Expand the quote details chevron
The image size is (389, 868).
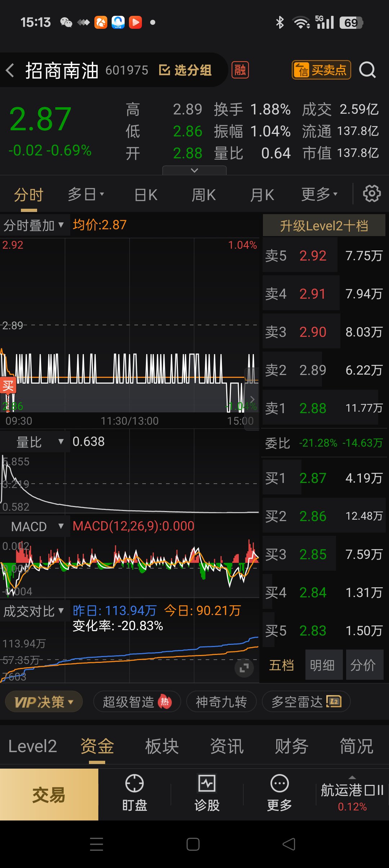point(194,170)
